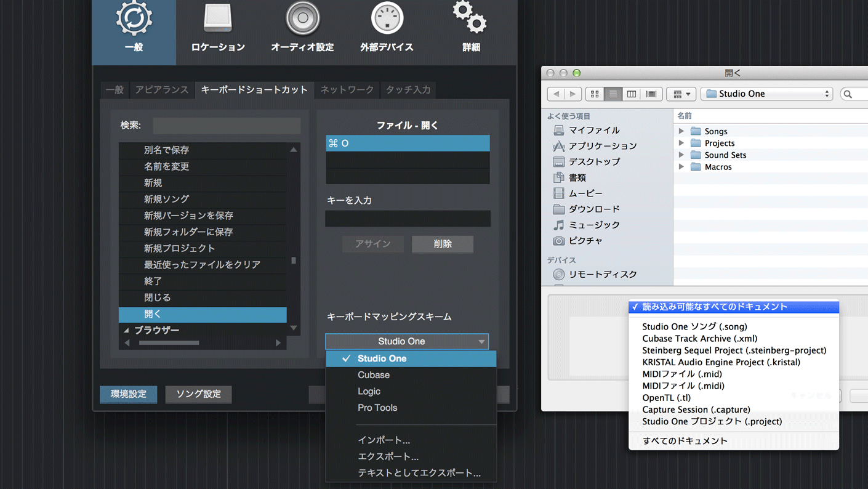868x489 pixels.
Task: Select エクスポート... from the scheme menu
Action: click(x=411, y=456)
